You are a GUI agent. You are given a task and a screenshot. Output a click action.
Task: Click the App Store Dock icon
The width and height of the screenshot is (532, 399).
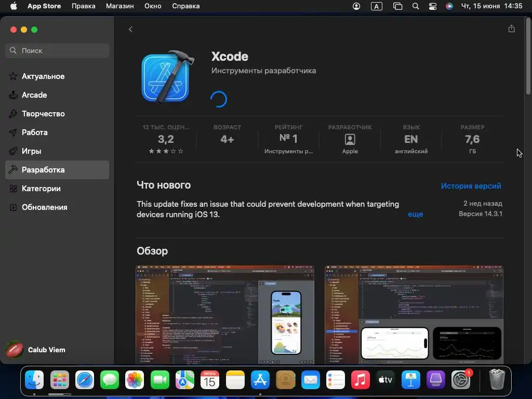(x=260, y=380)
